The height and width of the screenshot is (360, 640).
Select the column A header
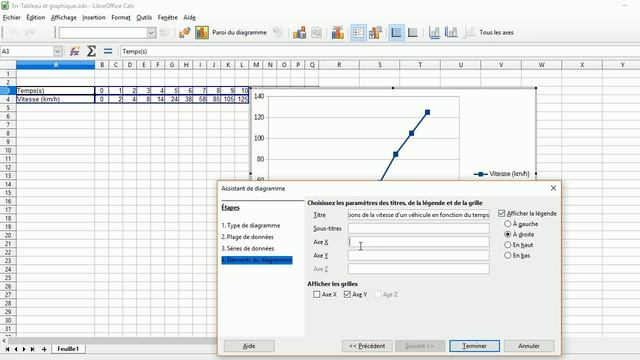coord(56,65)
